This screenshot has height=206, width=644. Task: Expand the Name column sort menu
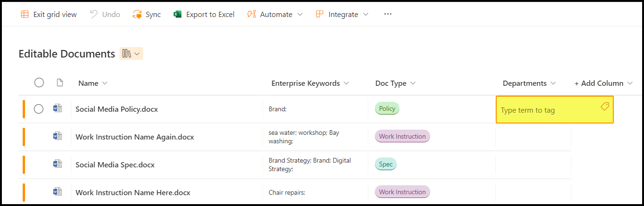tap(105, 83)
